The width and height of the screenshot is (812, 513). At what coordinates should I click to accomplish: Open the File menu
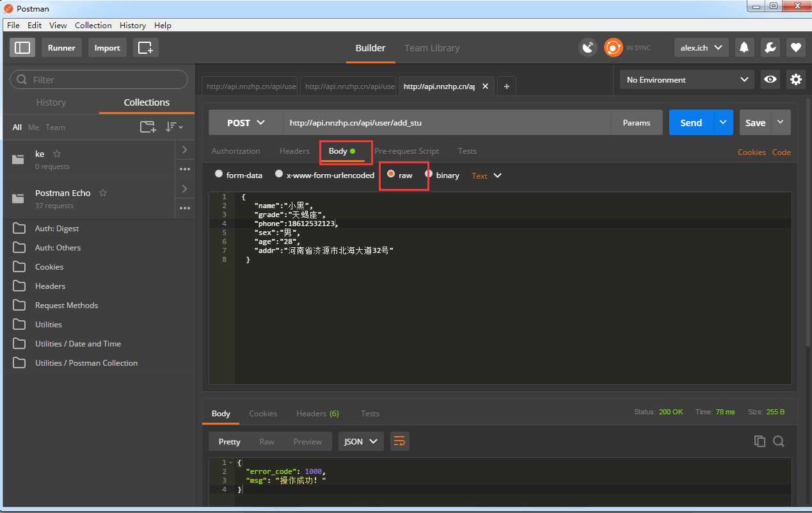pos(13,25)
